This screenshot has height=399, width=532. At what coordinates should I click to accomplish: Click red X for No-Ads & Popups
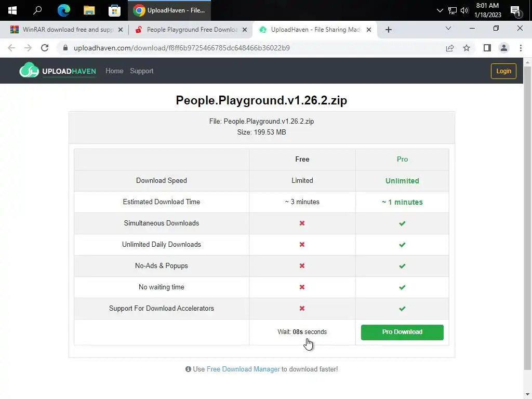[x=302, y=265]
